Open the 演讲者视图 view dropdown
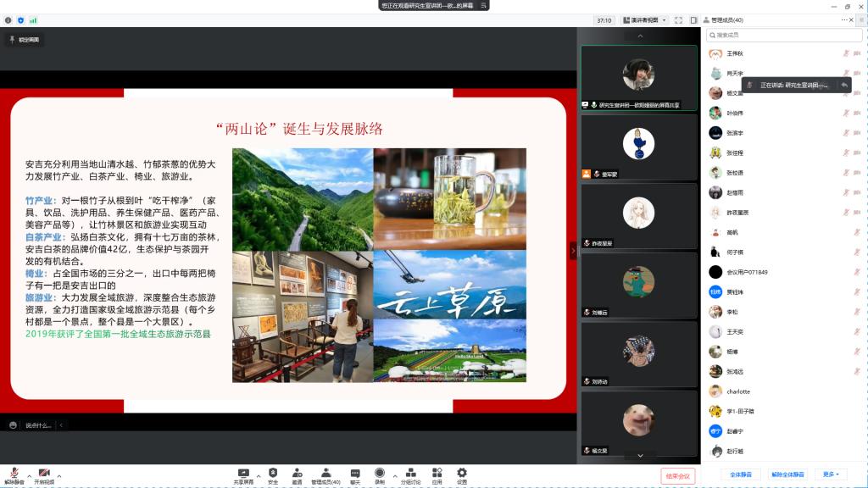The height and width of the screenshot is (488, 868). [x=644, y=20]
